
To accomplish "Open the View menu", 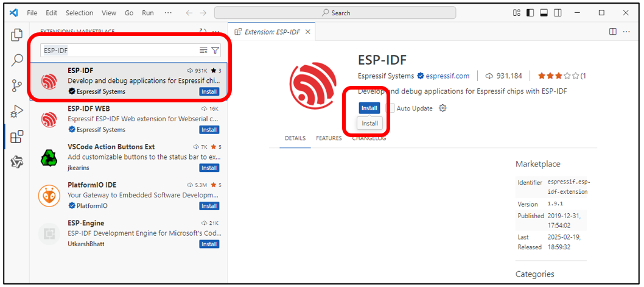I will [x=109, y=13].
